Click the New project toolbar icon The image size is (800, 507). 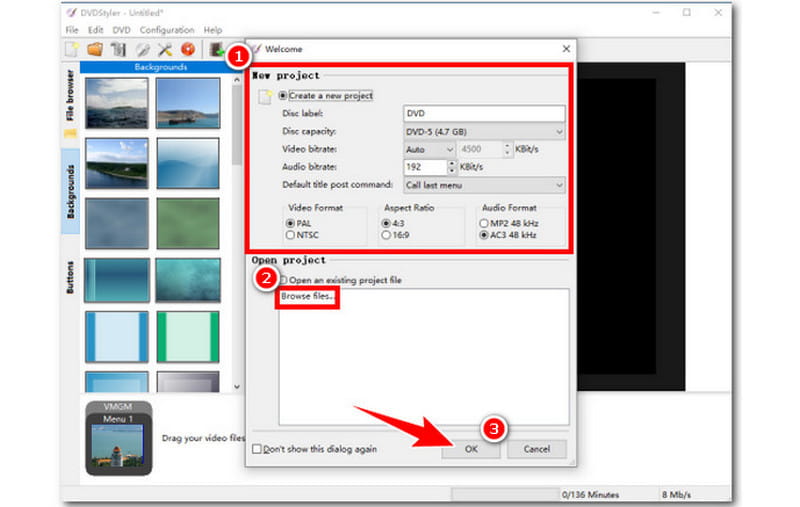tap(72, 49)
